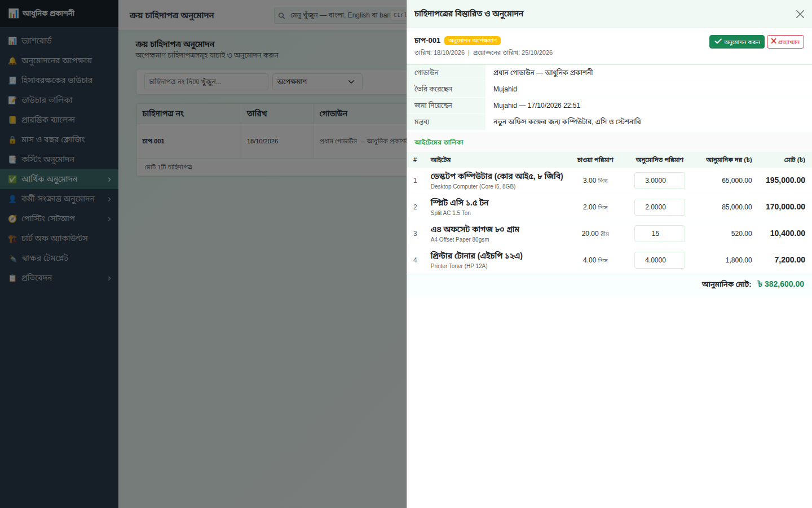Click the অনুমোদন অপেক্ষমাণ status badge
Screen dimensions: 812x508
tap(472, 41)
